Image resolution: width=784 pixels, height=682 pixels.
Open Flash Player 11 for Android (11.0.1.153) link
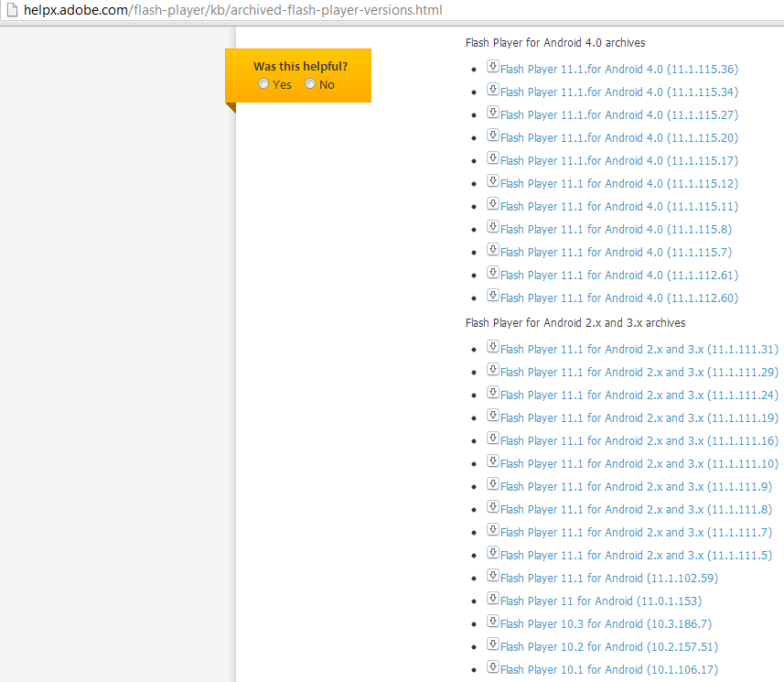pyautogui.click(x=601, y=601)
